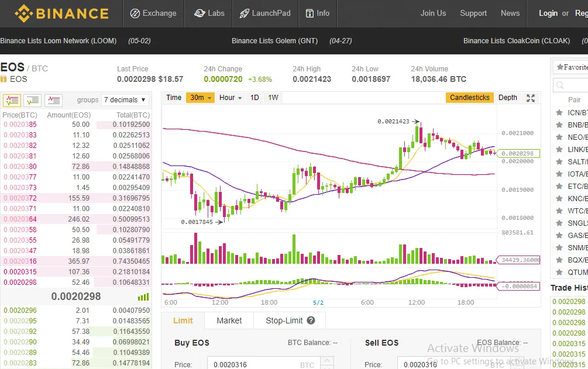Image resolution: width=588 pixels, height=369 pixels.
Task: Select sell order at price 0.0020372
Action: [76, 198]
